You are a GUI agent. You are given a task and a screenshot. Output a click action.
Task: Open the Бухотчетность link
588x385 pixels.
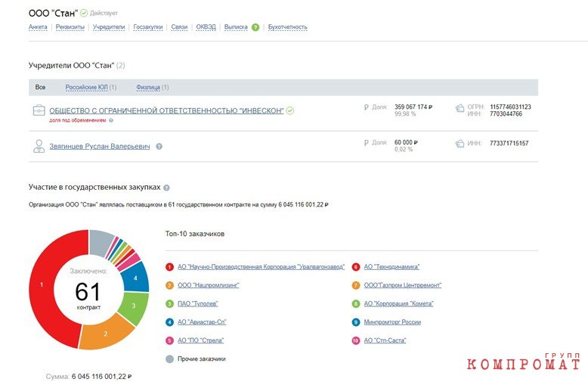[x=288, y=27]
